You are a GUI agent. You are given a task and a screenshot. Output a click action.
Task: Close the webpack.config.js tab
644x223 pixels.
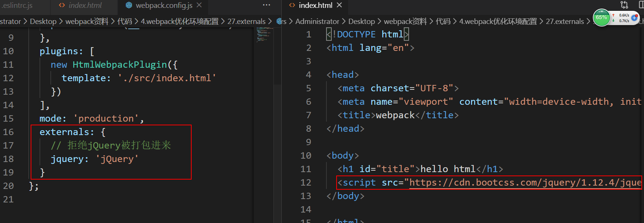199,5
